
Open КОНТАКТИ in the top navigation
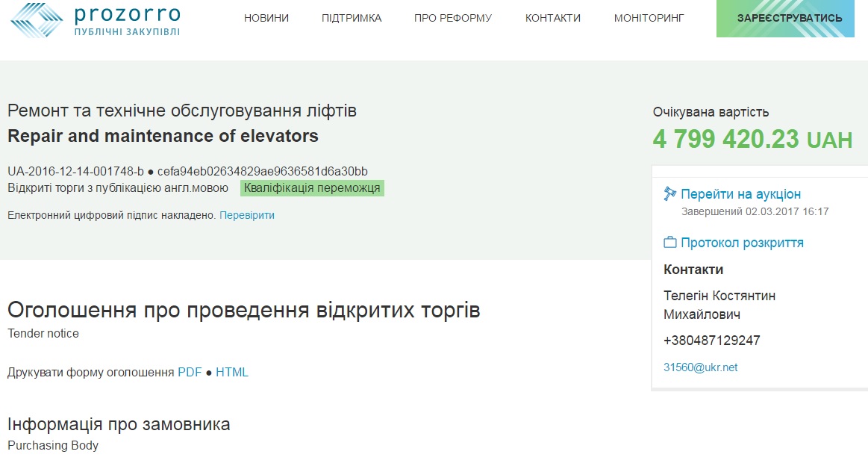[553, 18]
